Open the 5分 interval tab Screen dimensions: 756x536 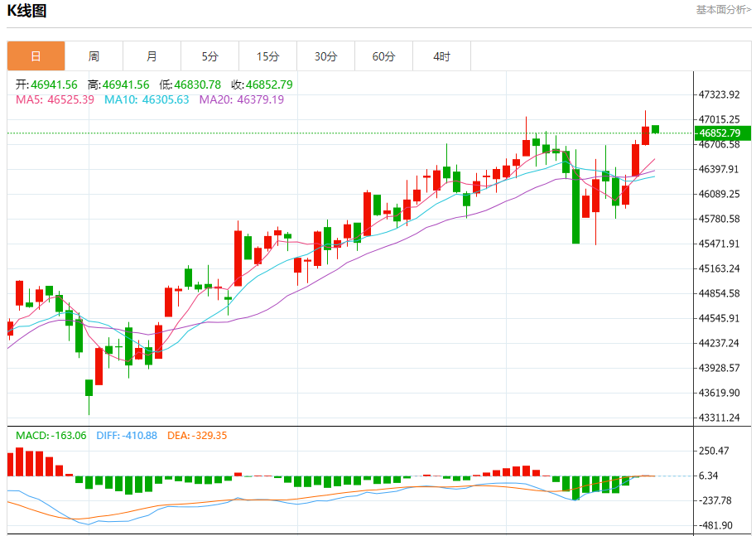pyautogui.click(x=209, y=56)
